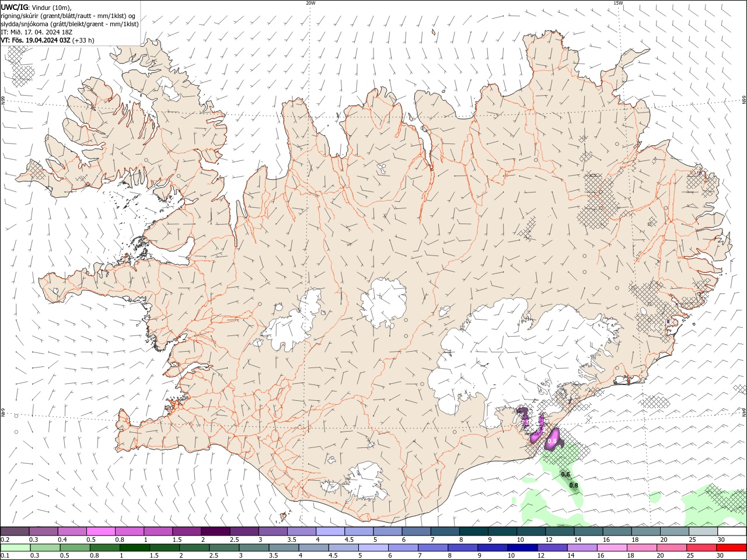Select the hot pink 20 swatch in lower legend
The height and width of the screenshot is (560, 747).
pos(672,548)
